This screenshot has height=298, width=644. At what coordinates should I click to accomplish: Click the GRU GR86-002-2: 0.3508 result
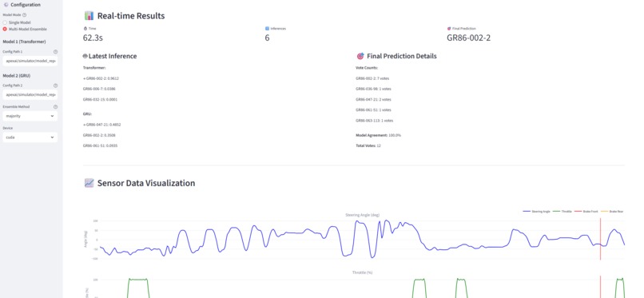tap(99, 136)
